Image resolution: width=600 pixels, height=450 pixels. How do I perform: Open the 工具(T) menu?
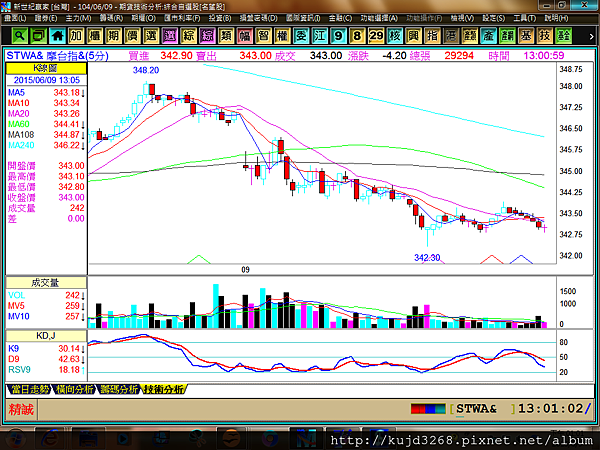pos(525,18)
